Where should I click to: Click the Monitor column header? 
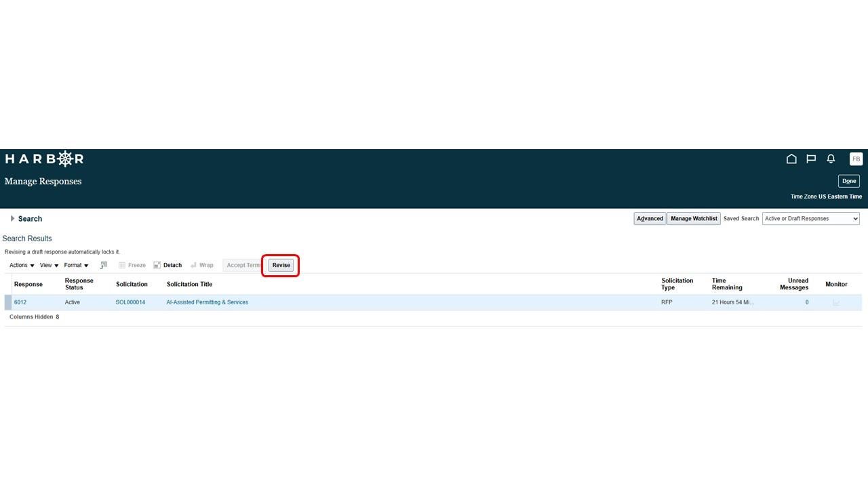pos(836,284)
